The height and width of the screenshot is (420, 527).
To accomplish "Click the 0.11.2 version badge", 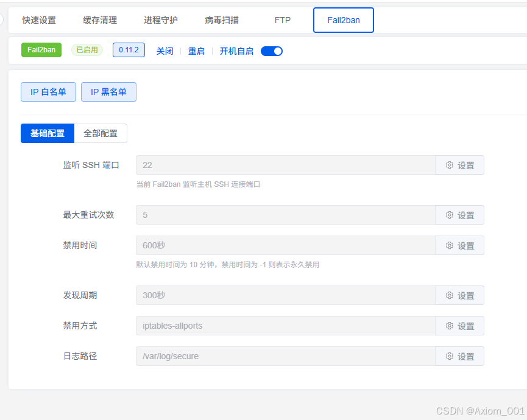I will (129, 50).
